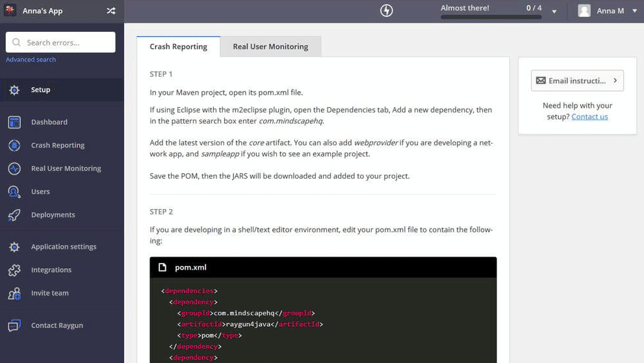Click the STEP 2 heading
This screenshot has height=363, width=644.
coord(161,212)
